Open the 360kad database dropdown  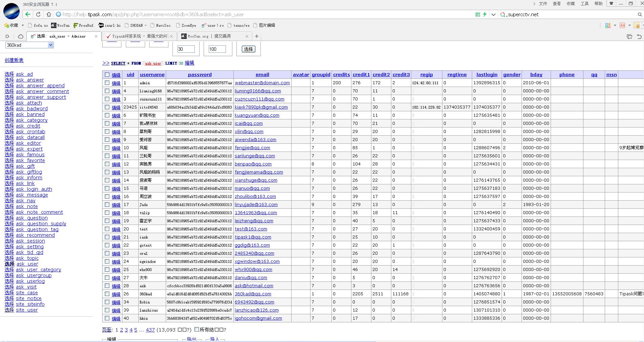[29, 45]
